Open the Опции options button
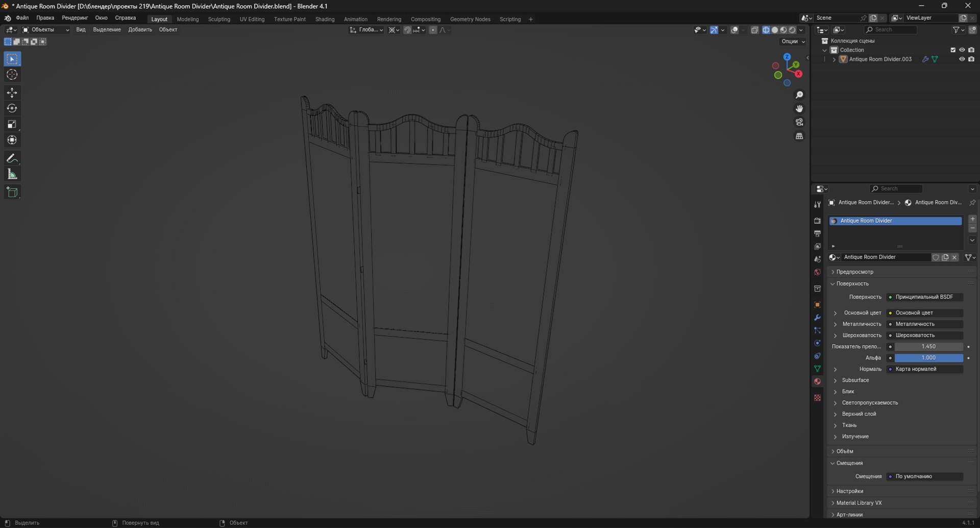 tap(793, 41)
